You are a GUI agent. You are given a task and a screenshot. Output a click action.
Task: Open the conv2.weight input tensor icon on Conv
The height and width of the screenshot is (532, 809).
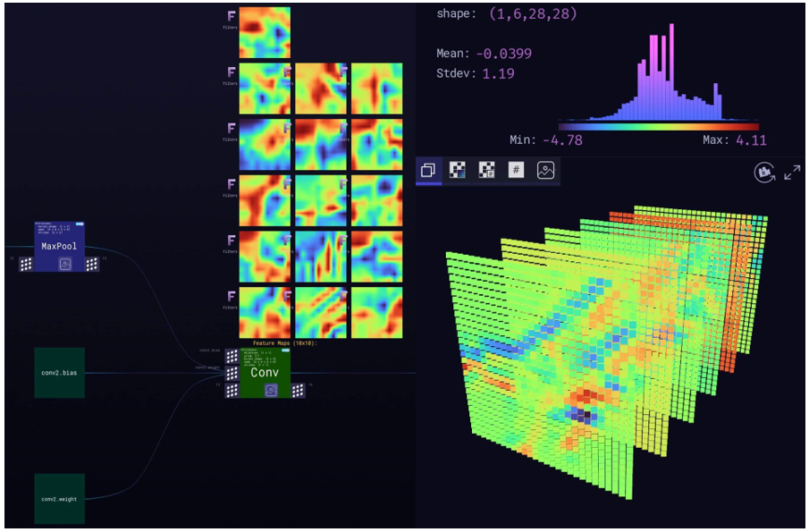tap(232, 373)
